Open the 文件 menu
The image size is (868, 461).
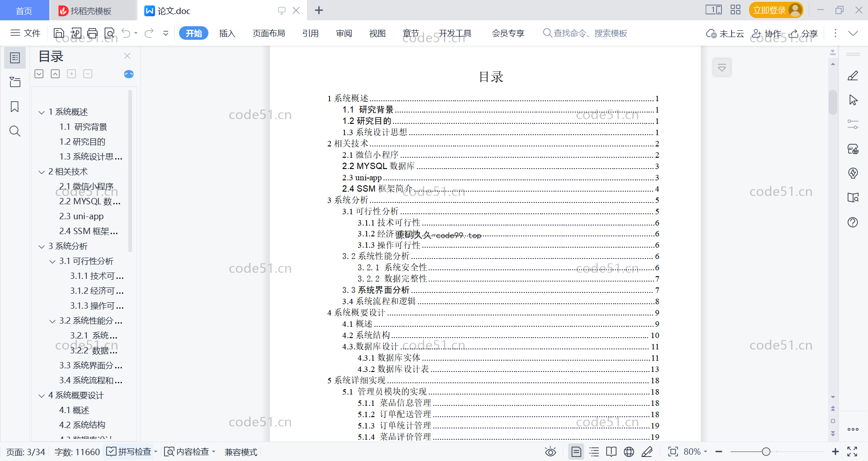pyautogui.click(x=25, y=33)
